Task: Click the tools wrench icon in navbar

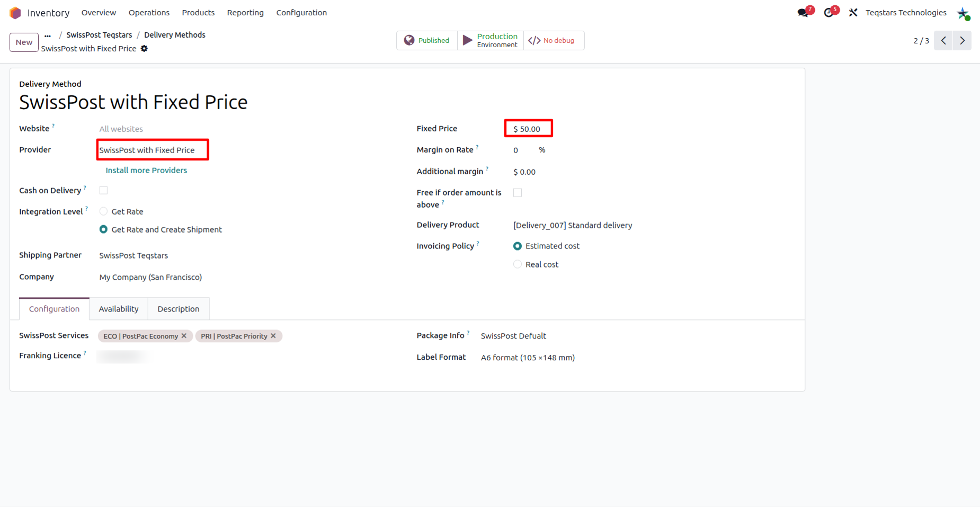Action: pyautogui.click(x=853, y=12)
